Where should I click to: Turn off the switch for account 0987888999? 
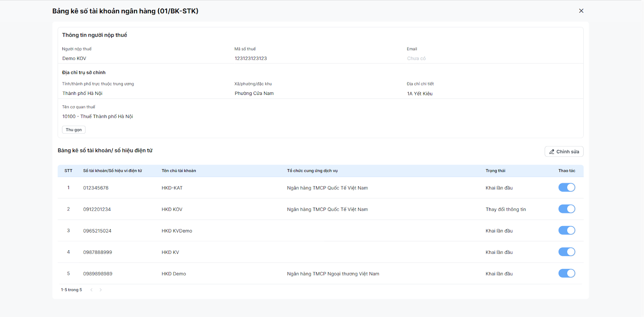tap(567, 252)
